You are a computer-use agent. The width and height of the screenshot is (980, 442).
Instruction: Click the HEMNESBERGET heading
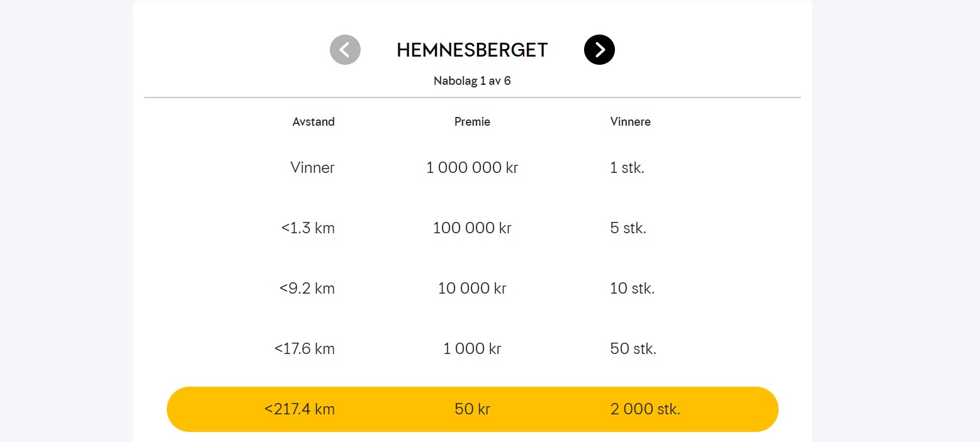point(472,50)
